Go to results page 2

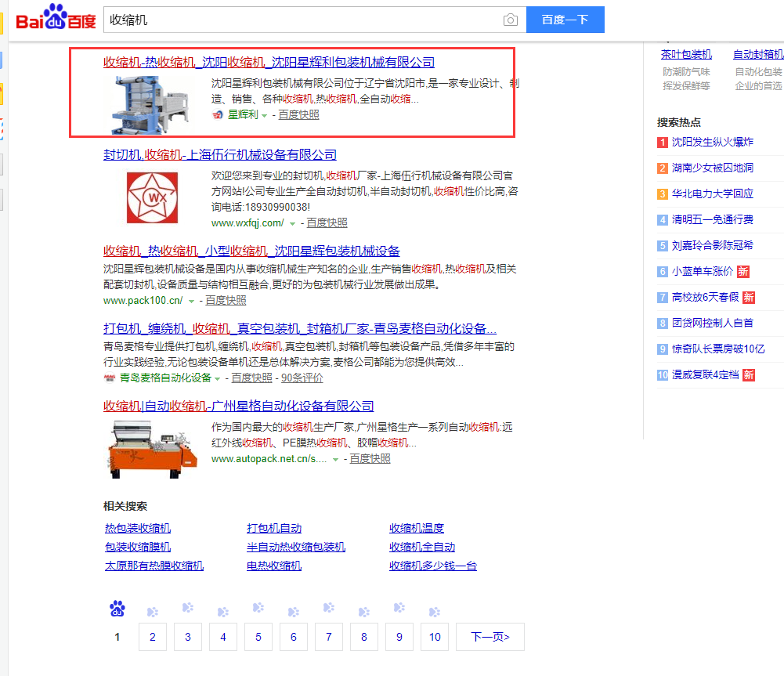pyautogui.click(x=153, y=637)
